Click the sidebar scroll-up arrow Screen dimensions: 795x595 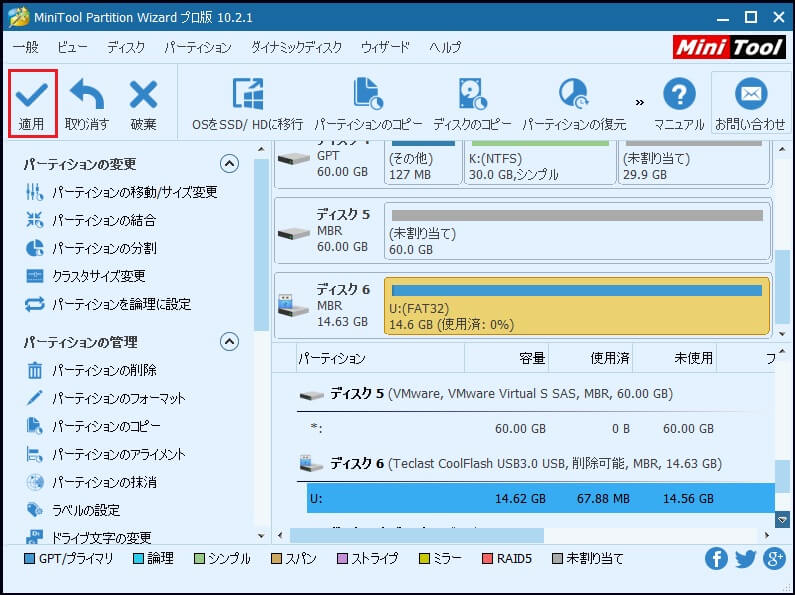click(x=261, y=150)
